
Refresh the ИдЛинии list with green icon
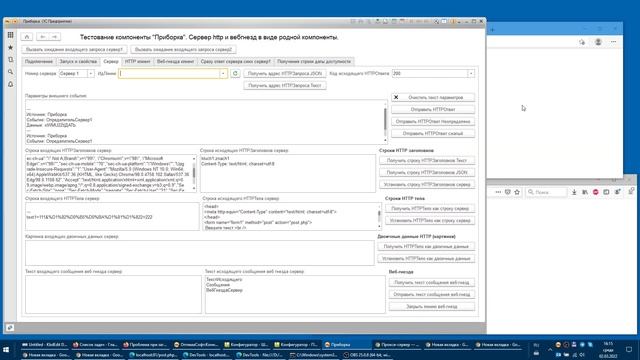235,73
